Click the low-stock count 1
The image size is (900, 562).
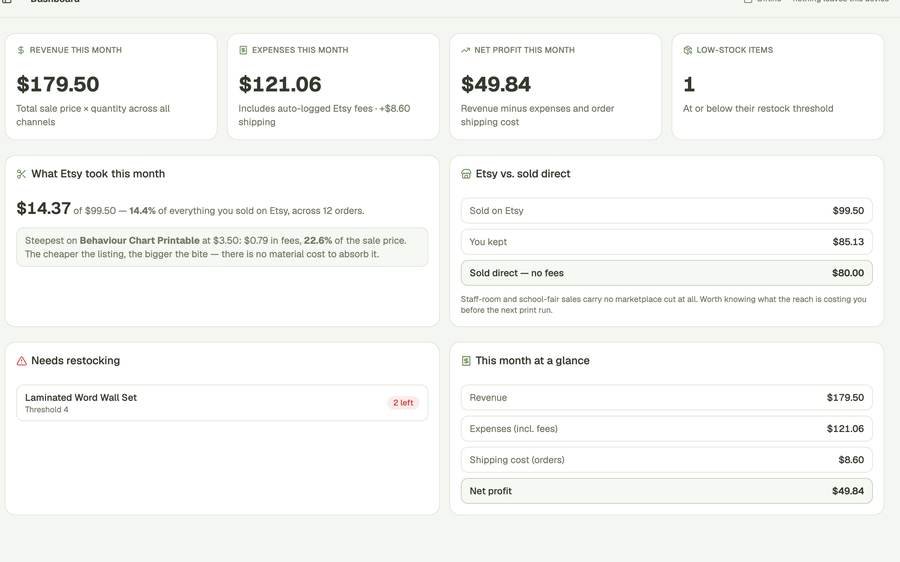pos(689,84)
